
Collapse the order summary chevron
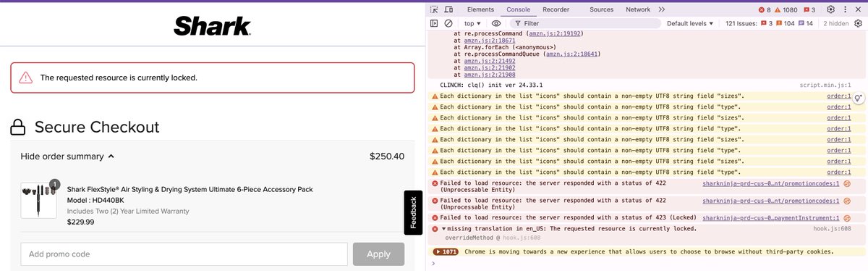tap(111, 156)
